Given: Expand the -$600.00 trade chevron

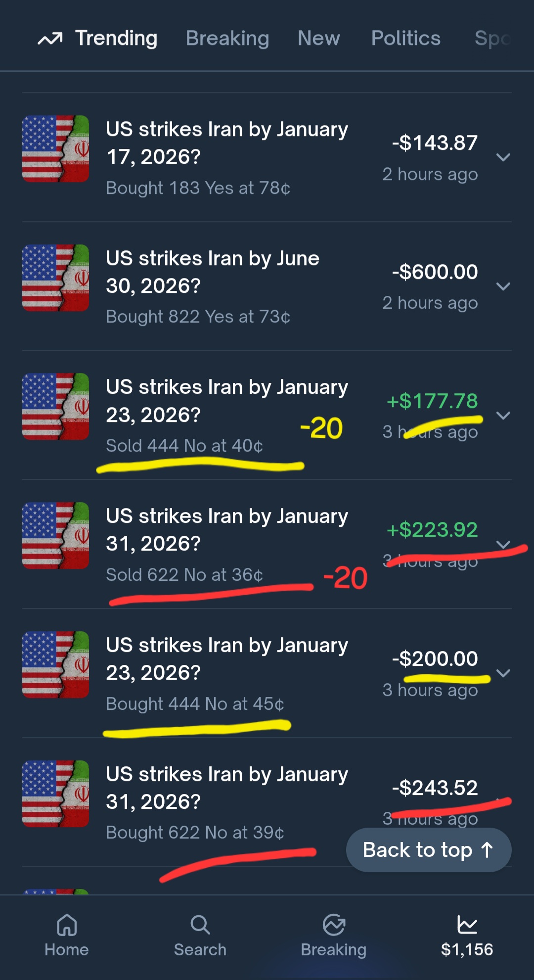Looking at the screenshot, I should coord(503,286).
